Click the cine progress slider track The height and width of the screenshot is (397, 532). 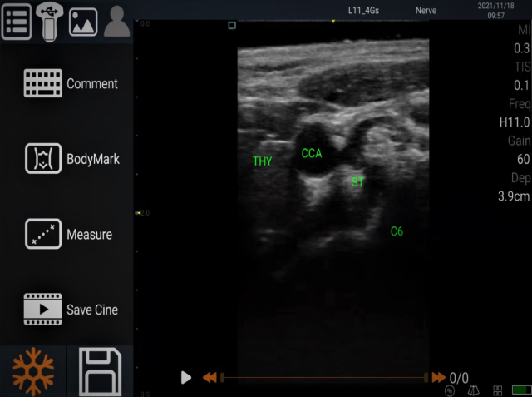click(324, 378)
